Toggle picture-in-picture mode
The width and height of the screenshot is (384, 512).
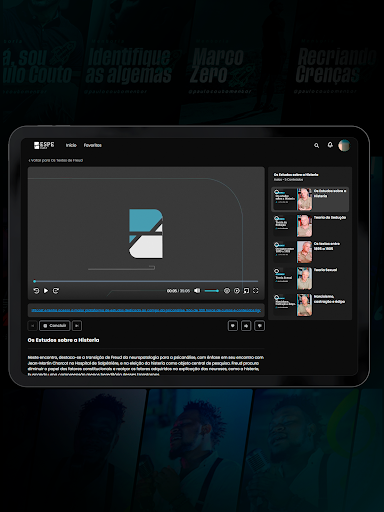pyautogui.click(x=246, y=291)
